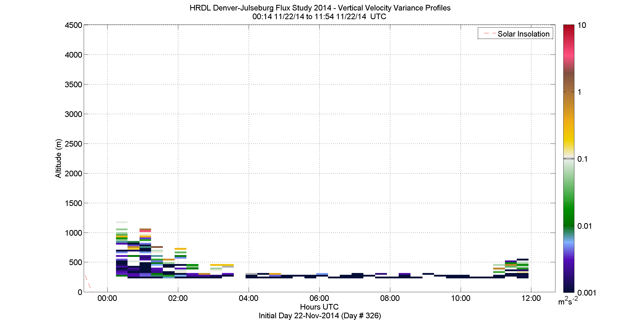Click the 'Initial Day 22-Nov-2014 (Day # 326)' label
This screenshot has height=328, width=644.
coord(320,316)
